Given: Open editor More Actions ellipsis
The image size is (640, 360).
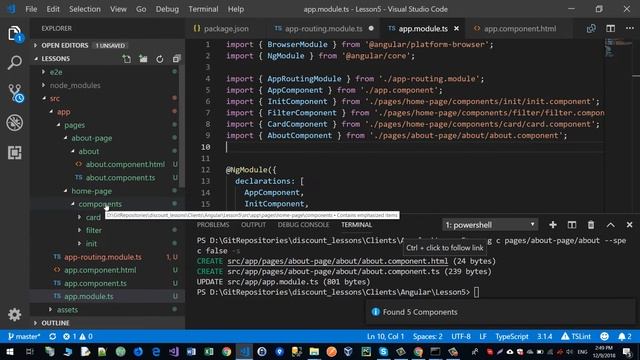Looking at the screenshot, I should pos(630,29).
